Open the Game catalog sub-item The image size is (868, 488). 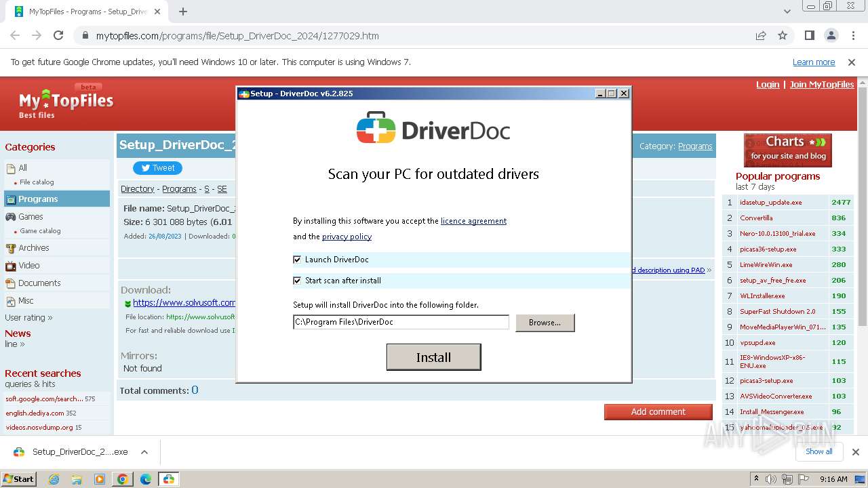(40, 231)
